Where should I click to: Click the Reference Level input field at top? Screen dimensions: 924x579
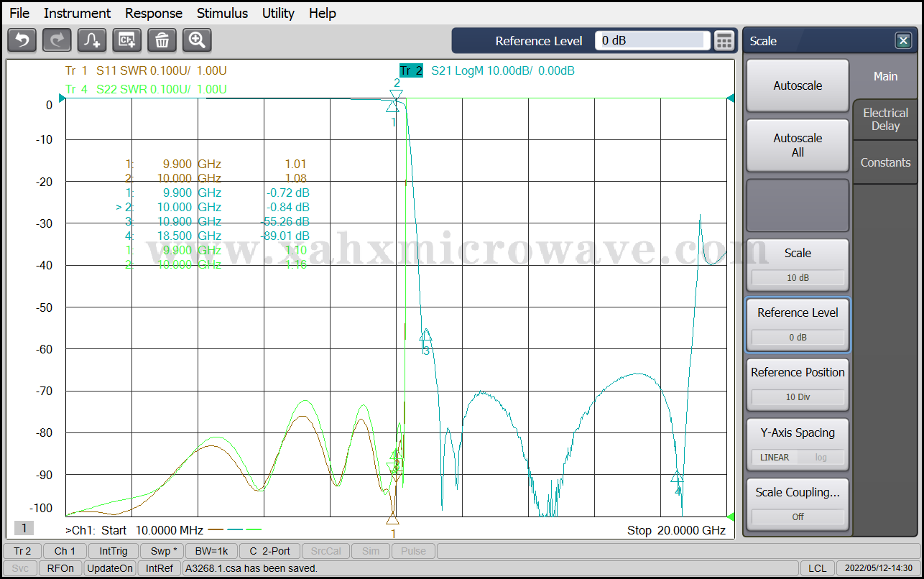652,41
